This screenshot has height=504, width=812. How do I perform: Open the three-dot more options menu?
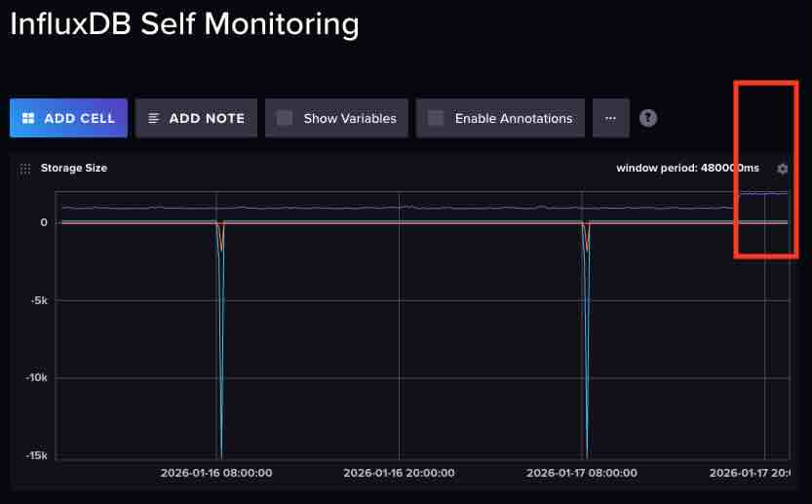[x=610, y=118]
